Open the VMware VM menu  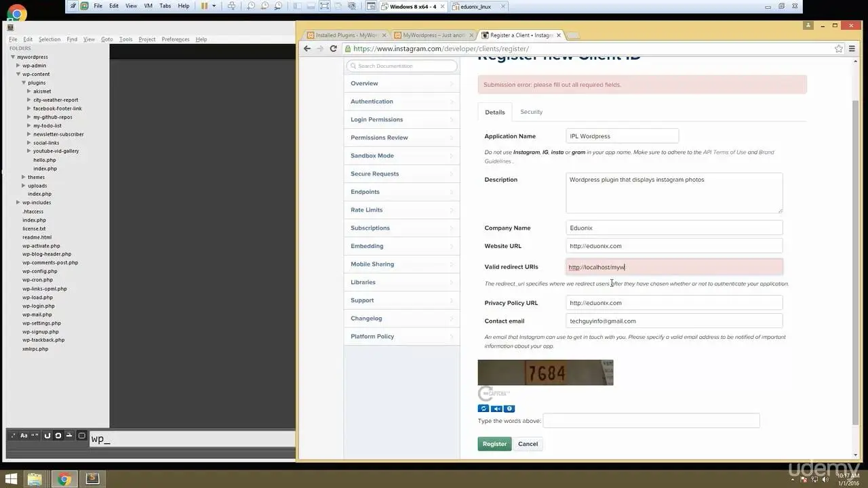click(148, 6)
